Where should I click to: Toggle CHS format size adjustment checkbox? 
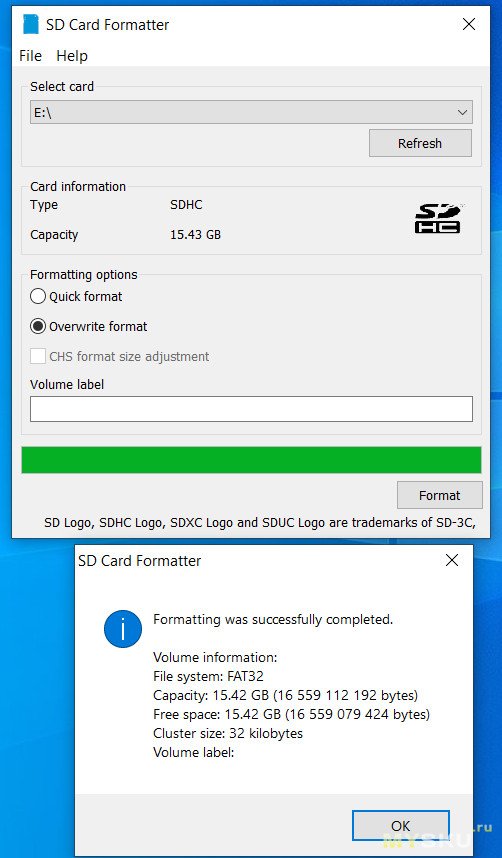tap(38, 356)
